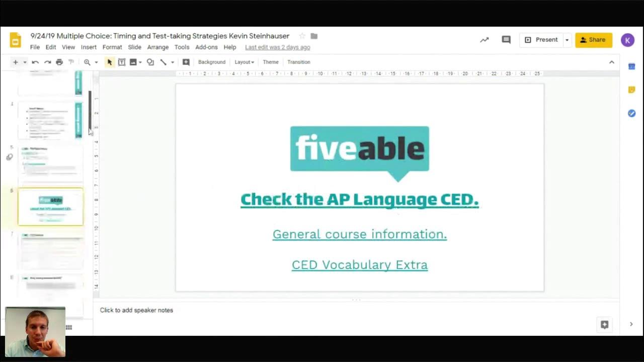This screenshot has width=644, height=362.
Task: Open the Format menu
Action: tap(112, 47)
